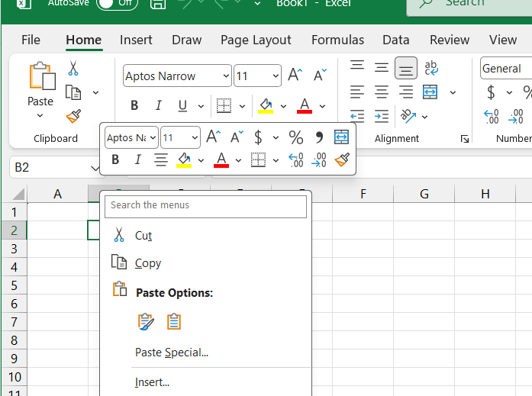
Task: Open the Name Box B2 dropdown arrow
Action: pyautogui.click(x=95, y=168)
